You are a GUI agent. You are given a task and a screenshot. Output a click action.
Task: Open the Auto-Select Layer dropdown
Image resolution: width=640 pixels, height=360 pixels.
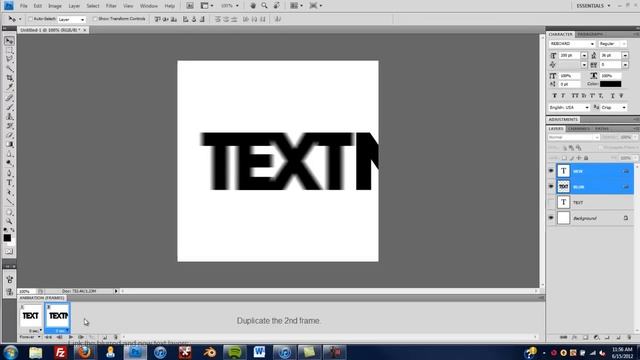pos(71,19)
